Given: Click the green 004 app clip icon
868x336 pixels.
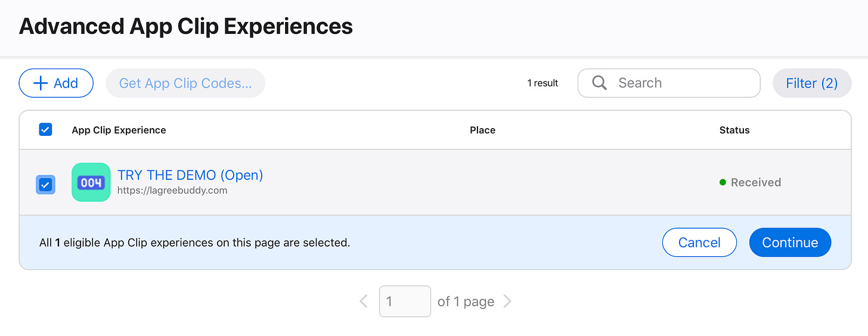Looking at the screenshot, I should (x=91, y=182).
